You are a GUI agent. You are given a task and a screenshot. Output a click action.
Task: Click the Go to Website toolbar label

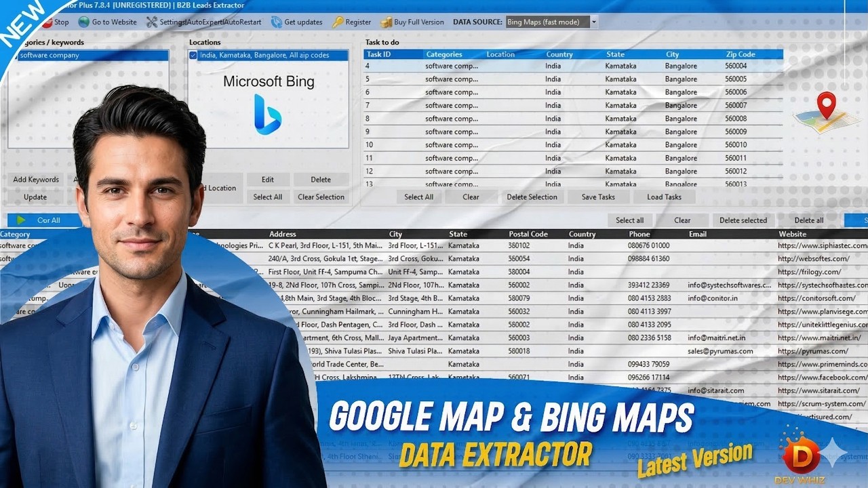[114, 22]
